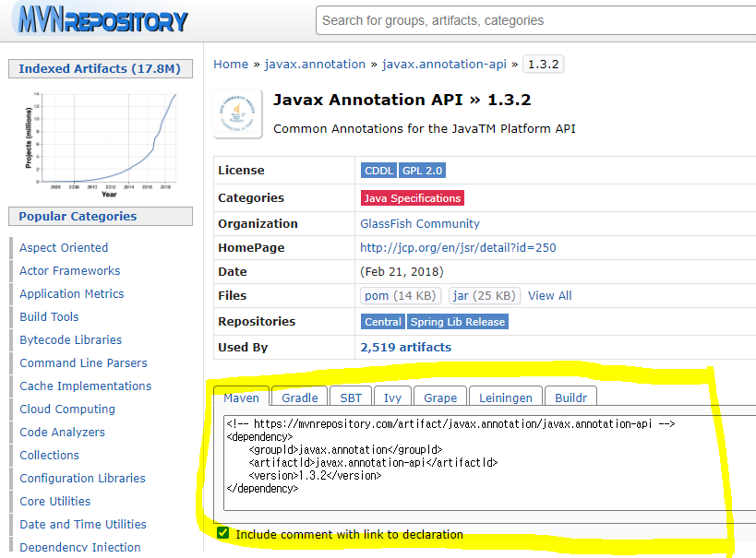Open the Java Specifications category tag
This screenshot has width=756, height=558.
tap(413, 198)
